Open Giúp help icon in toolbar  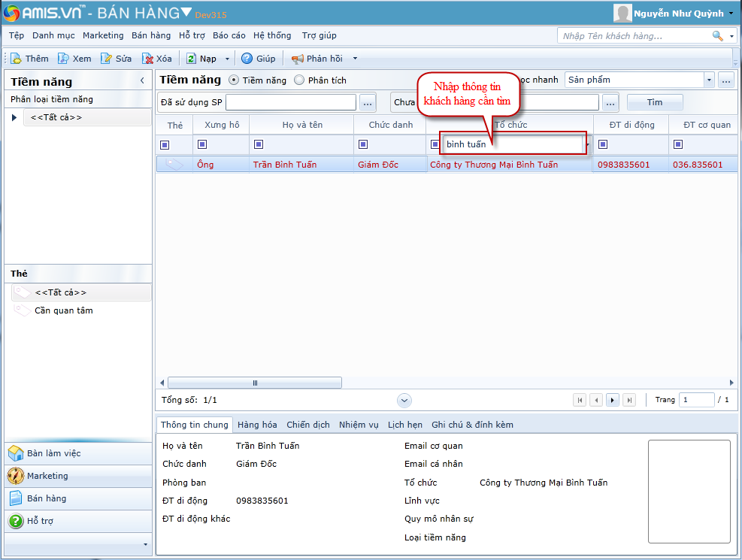pyautogui.click(x=247, y=59)
